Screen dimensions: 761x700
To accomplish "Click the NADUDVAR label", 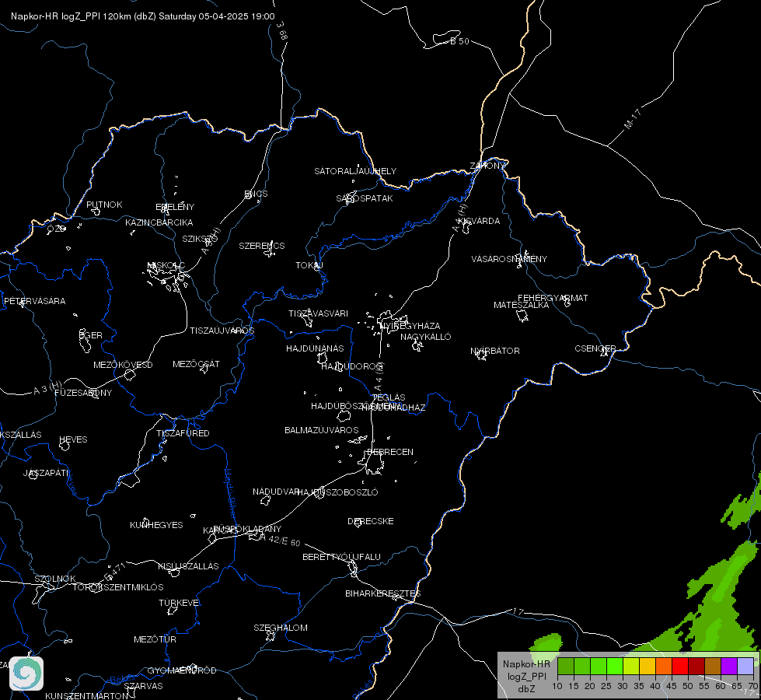I will pos(276,492).
